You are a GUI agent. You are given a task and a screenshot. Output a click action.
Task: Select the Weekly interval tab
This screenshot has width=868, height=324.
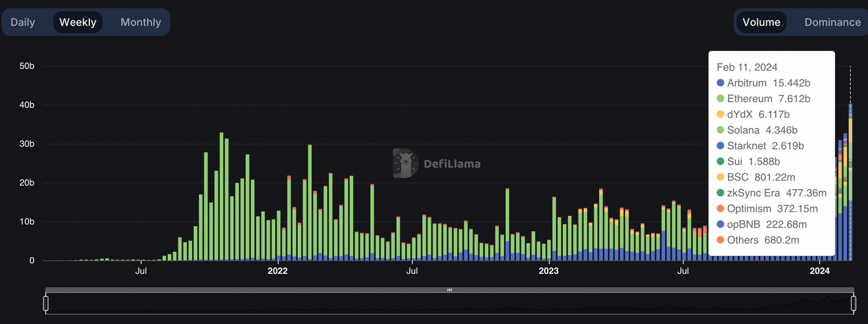pos(78,22)
